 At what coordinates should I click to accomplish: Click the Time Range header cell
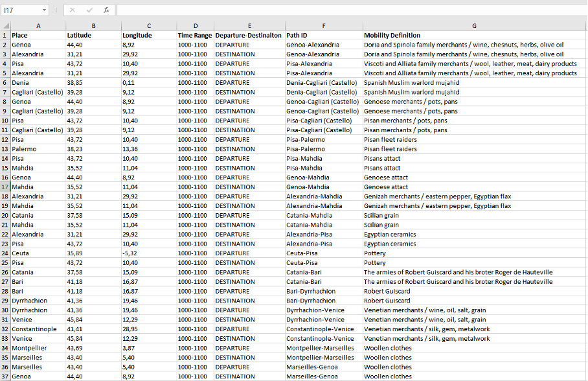(x=196, y=35)
